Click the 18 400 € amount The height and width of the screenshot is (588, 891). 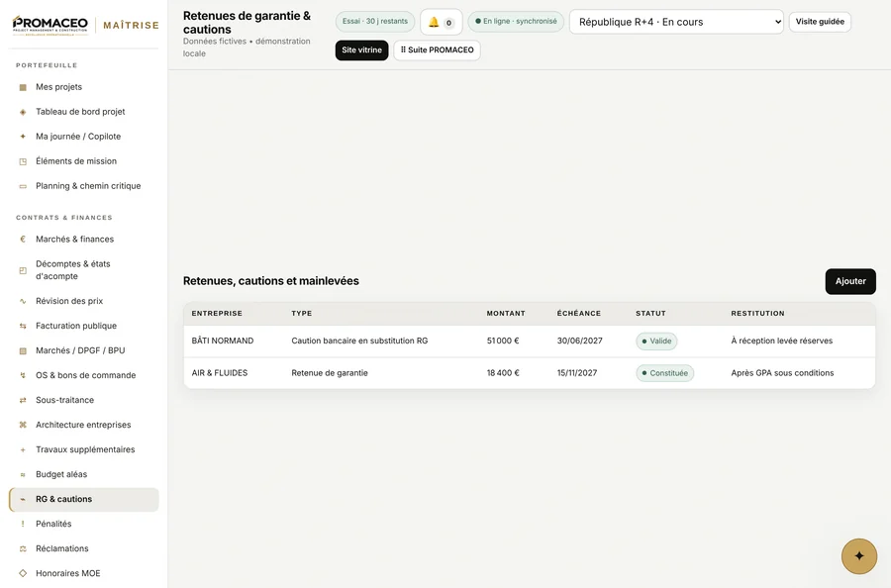(x=503, y=373)
